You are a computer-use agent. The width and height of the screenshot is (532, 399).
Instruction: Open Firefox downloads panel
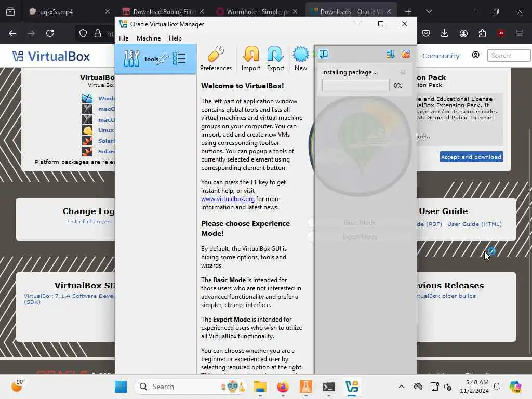tap(445, 33)
